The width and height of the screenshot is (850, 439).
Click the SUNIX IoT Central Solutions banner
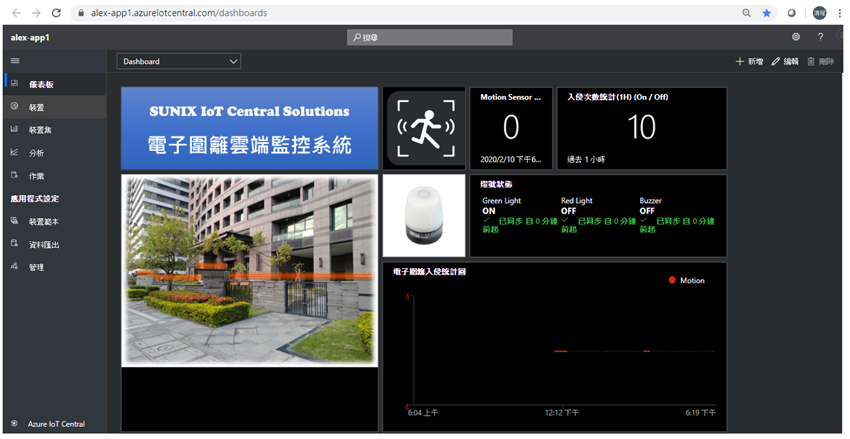pos(249,128)
